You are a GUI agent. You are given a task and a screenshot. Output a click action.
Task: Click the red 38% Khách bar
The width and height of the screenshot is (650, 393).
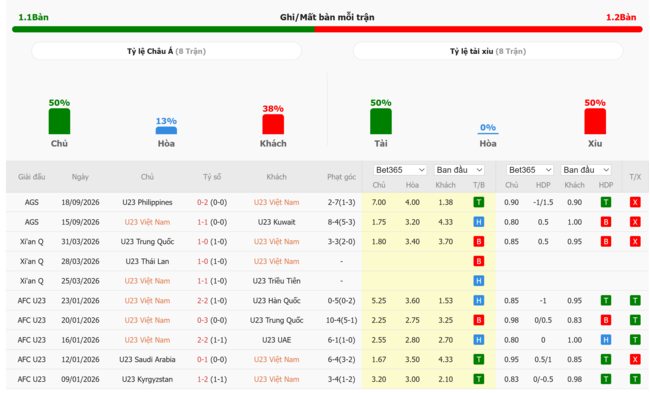pyautogui.click(x=273, y=124)
